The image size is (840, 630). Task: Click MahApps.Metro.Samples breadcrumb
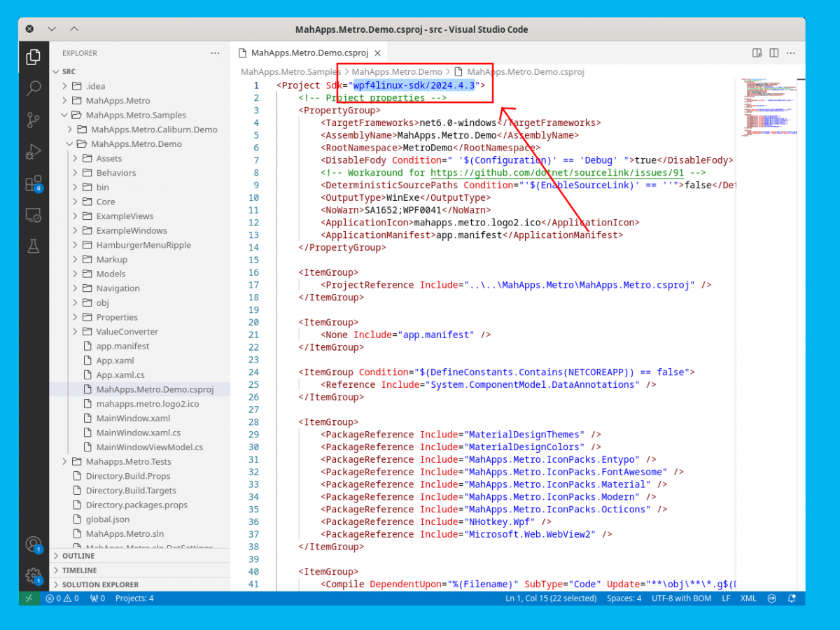point(290,71)
